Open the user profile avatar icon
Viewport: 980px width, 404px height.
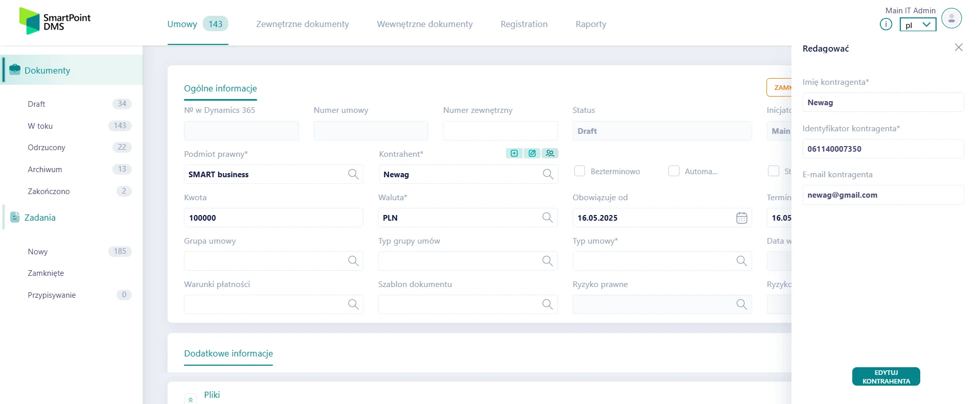951,18
